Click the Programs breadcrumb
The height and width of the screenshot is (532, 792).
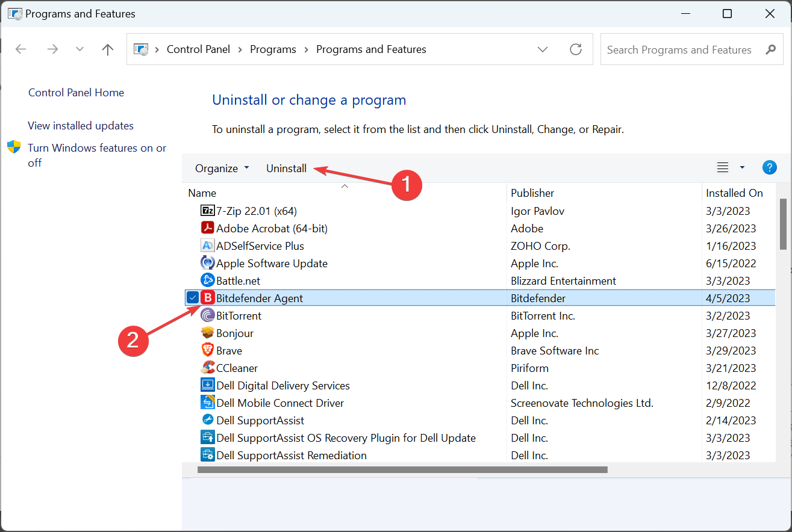click(273, 49)
